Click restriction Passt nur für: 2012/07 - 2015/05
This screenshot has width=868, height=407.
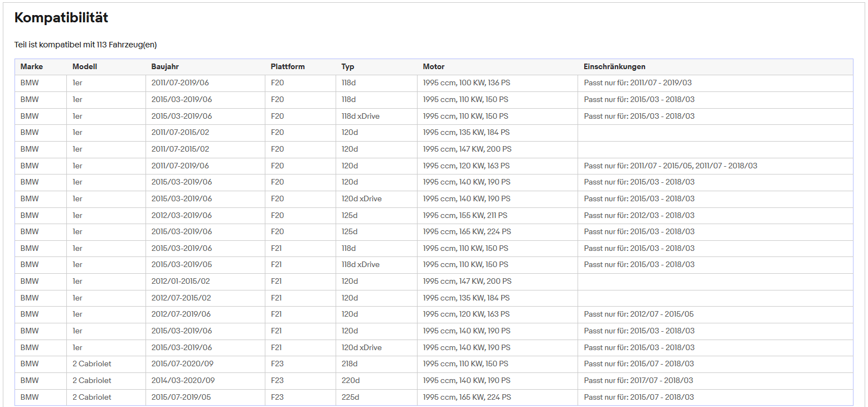(639, 314)
